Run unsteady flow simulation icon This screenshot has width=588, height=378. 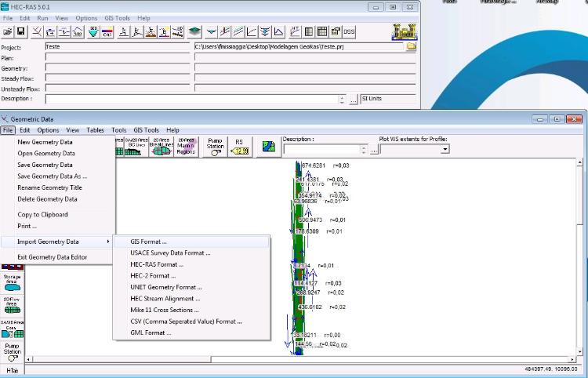pos(137,32)
